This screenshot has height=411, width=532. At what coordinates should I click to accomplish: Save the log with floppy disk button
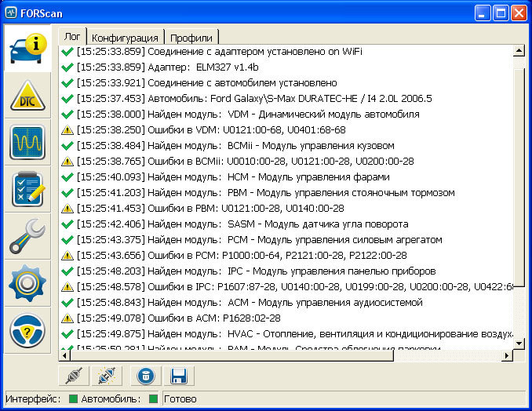[x=177, y=376]
